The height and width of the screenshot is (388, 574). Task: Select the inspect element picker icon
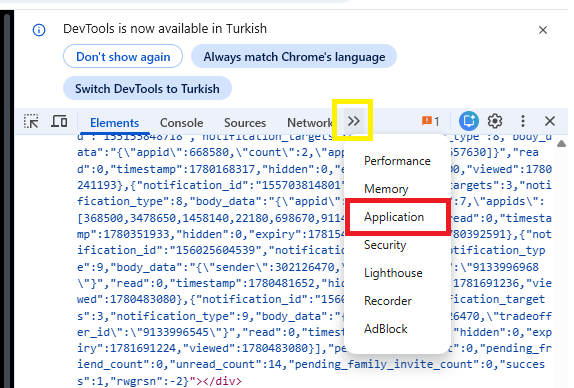[31, 122]
